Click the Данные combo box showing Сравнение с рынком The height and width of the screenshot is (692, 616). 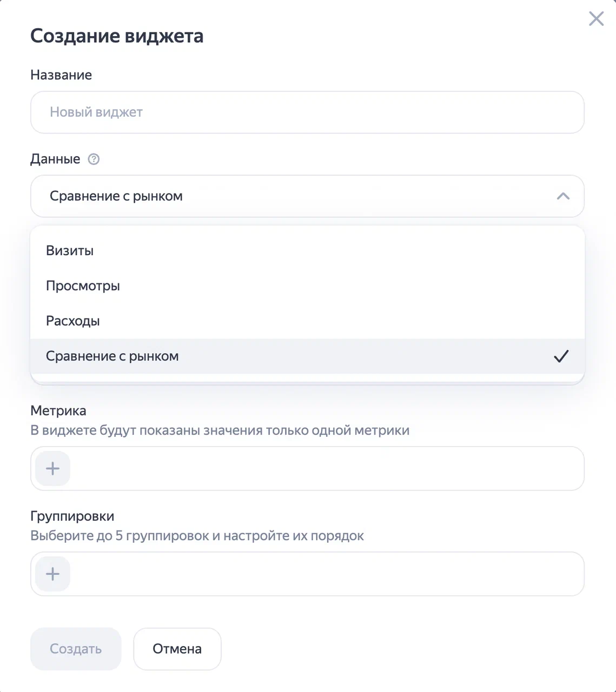[292, 196]
